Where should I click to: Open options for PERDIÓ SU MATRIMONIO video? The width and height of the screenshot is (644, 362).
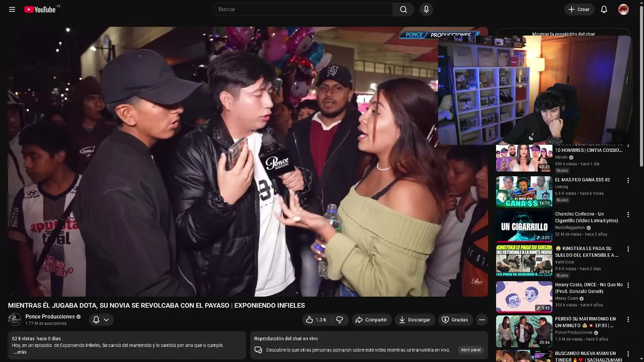628,319
